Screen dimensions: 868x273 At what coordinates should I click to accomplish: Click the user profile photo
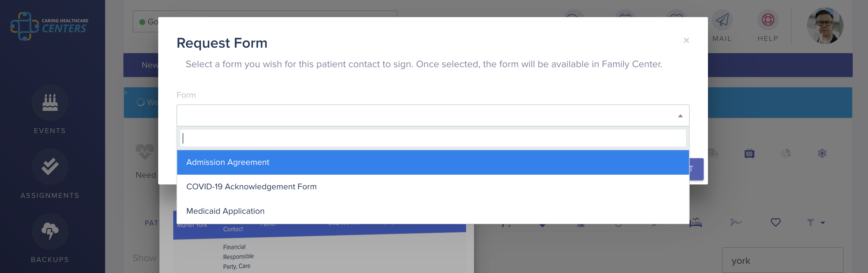pos(825,26)
